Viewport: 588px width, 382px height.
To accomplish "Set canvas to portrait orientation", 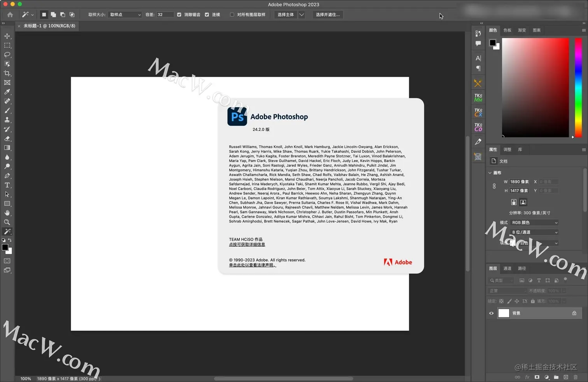I will [514, 202].
